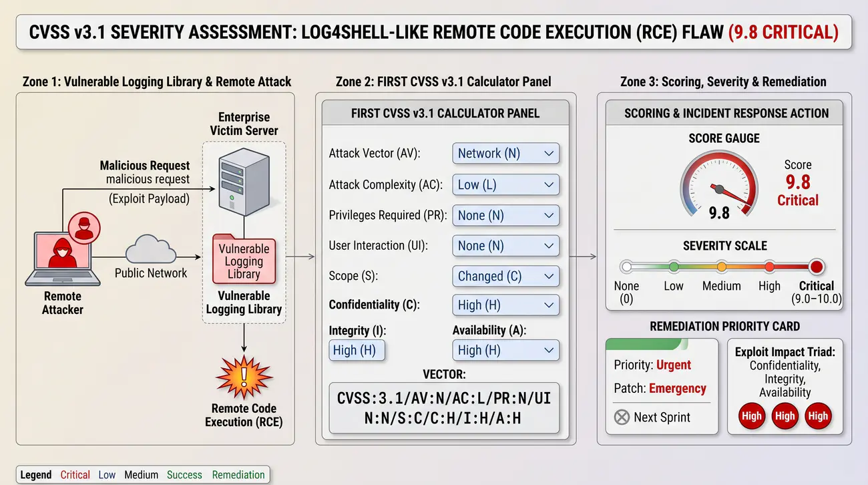Open the Confidentiality dropdown

pyautogui.click(x=505, y=305)
